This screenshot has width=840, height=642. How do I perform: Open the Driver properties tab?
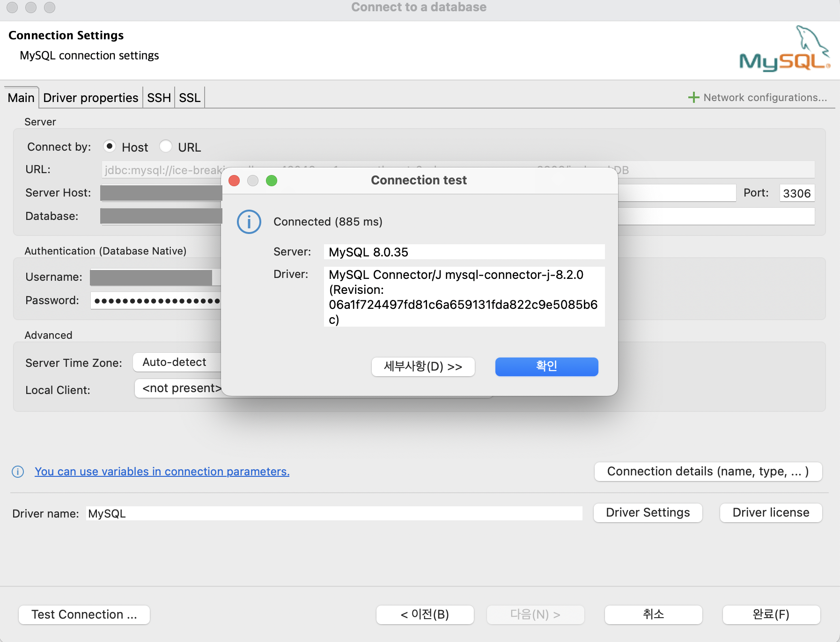click(x=91, y=98)
